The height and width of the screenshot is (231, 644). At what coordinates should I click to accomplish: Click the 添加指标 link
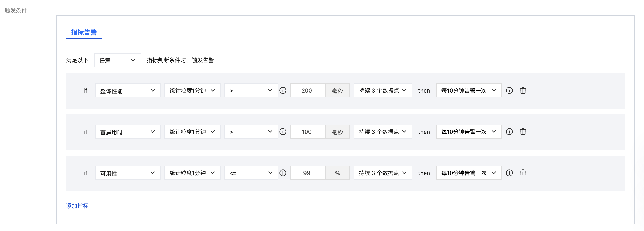77,206
